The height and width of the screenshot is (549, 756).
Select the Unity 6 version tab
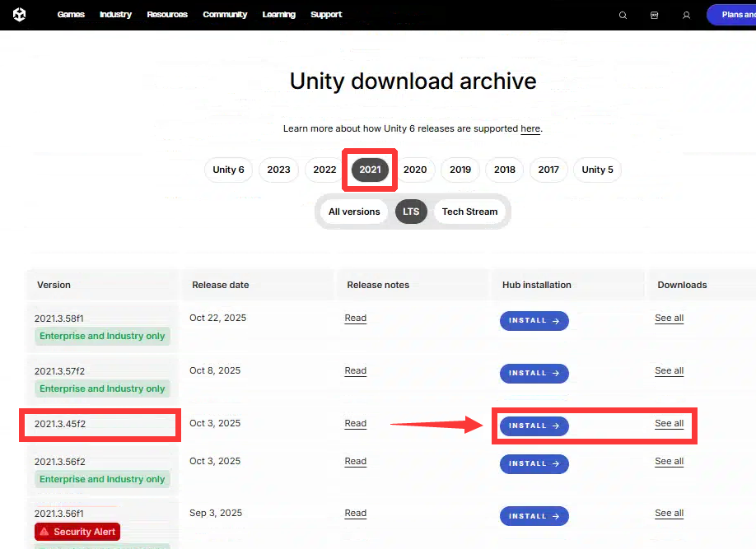(228, 170)
